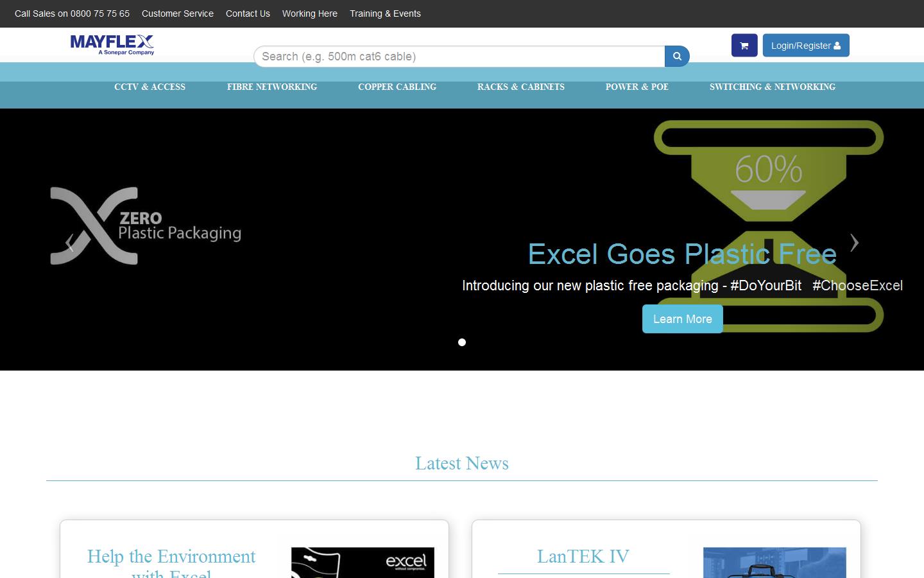
Task: Go to the next carousel slide arrow
Action: pyautogui.click(x=854, y=243)
